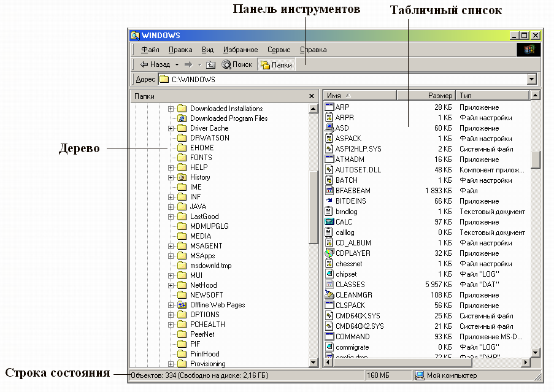Screen dimensions: 554x392
Task: Select the CD_ALBUM file name
Action: point(353,243)
